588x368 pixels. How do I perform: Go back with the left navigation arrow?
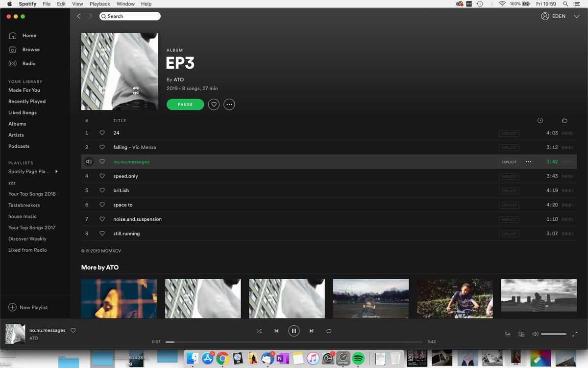79,16
